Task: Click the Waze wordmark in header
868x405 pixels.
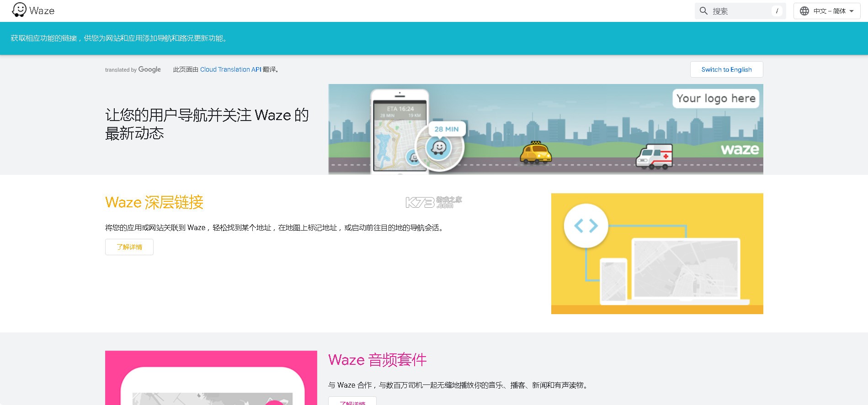Action: tap(42, 11)
